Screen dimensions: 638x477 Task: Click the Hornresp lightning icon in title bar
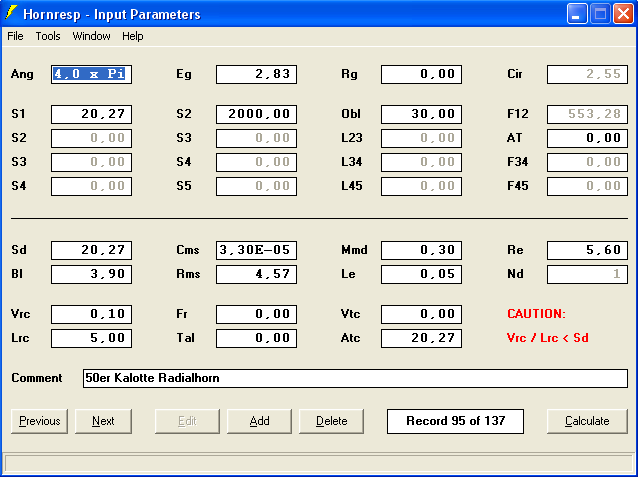pyautogui.click(x=11, y=13)
